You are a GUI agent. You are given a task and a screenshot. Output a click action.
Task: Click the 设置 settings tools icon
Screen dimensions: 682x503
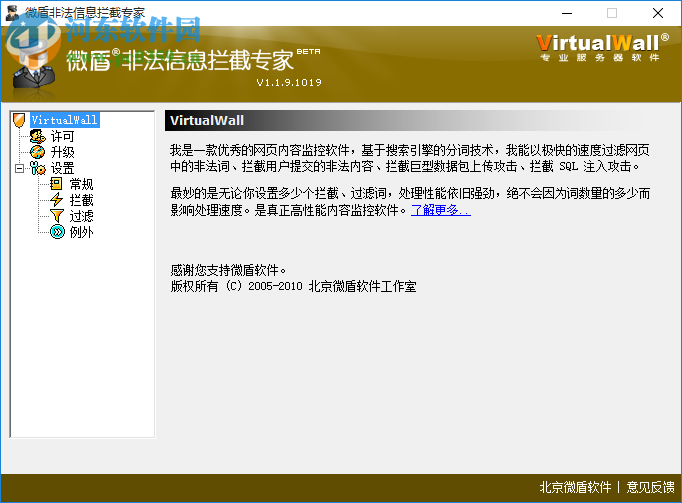point(38,168)
